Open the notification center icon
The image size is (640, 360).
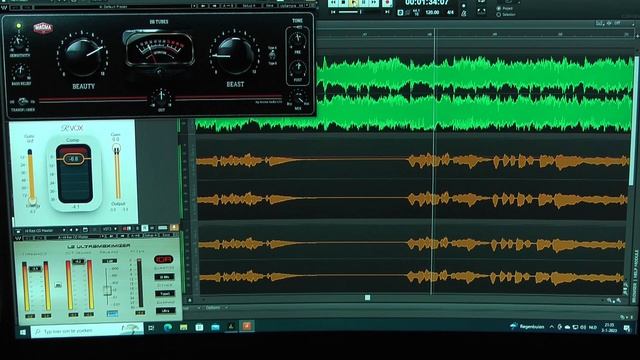point(627,328)
